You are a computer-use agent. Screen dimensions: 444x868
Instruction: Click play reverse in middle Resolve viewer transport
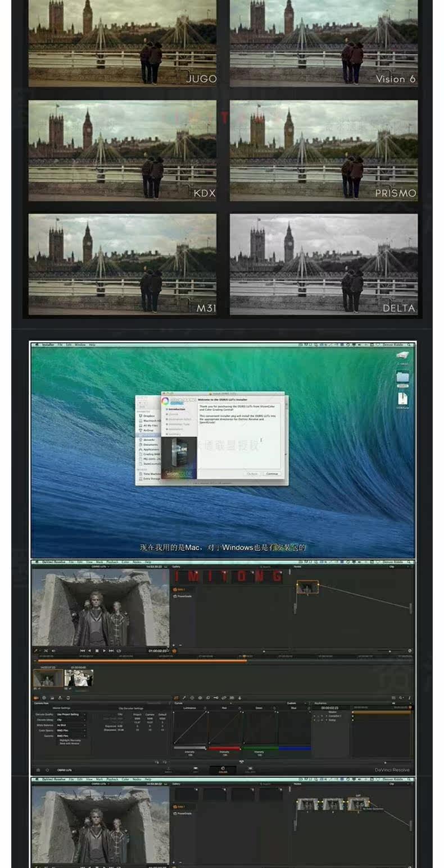click(89, 651)
